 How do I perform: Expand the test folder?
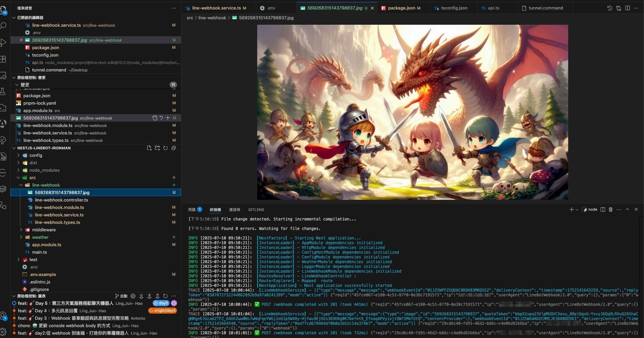18,259
